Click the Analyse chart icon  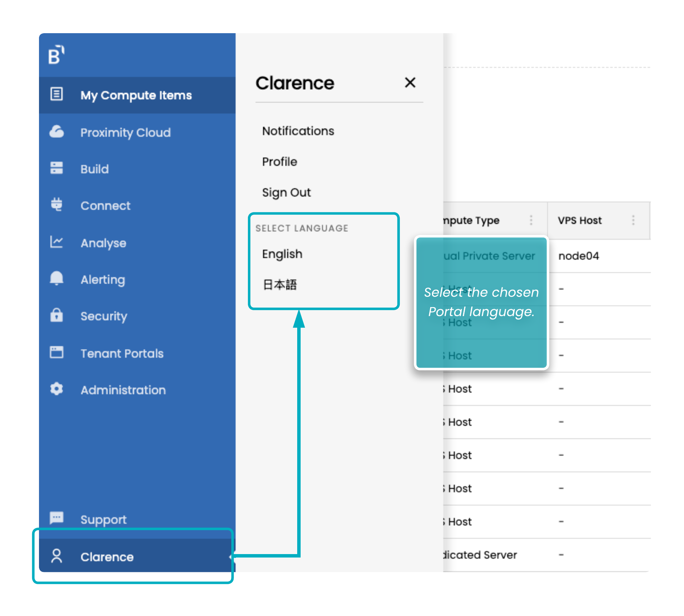pyautogui.click(x=57, y=242)
